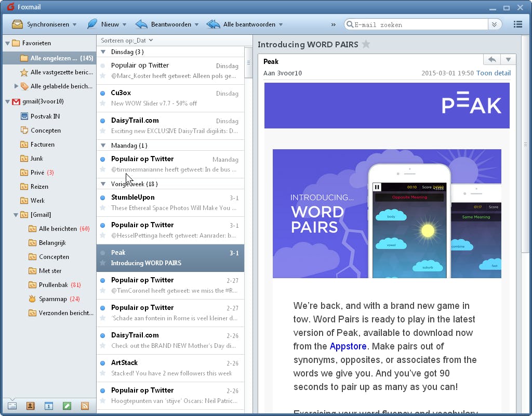Viewport: 532px width, 416px height.
Task: Click the Concepten drafts icon under gmail
Action: click(x=24, y=131)
